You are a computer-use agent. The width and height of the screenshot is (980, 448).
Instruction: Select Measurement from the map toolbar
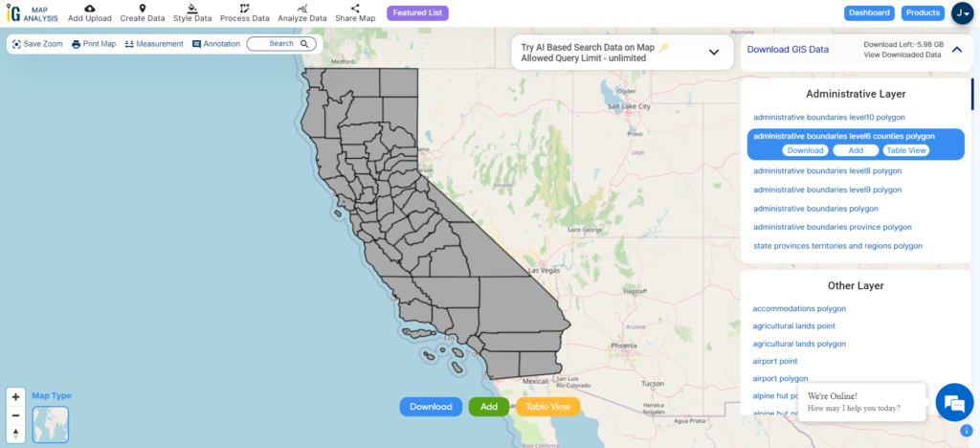pos(154,44)
